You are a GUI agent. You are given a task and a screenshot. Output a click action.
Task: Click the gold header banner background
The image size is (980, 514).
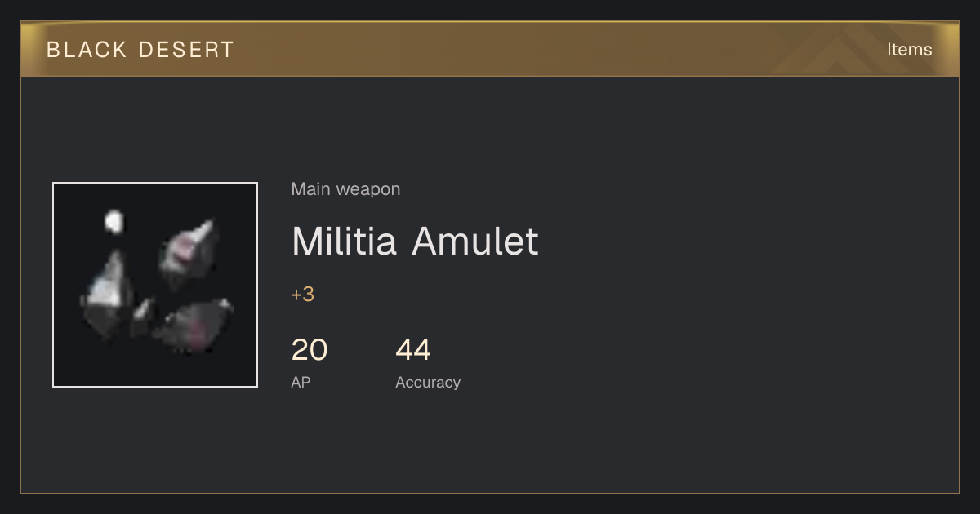pyautogui.click(x=490, y=49)
